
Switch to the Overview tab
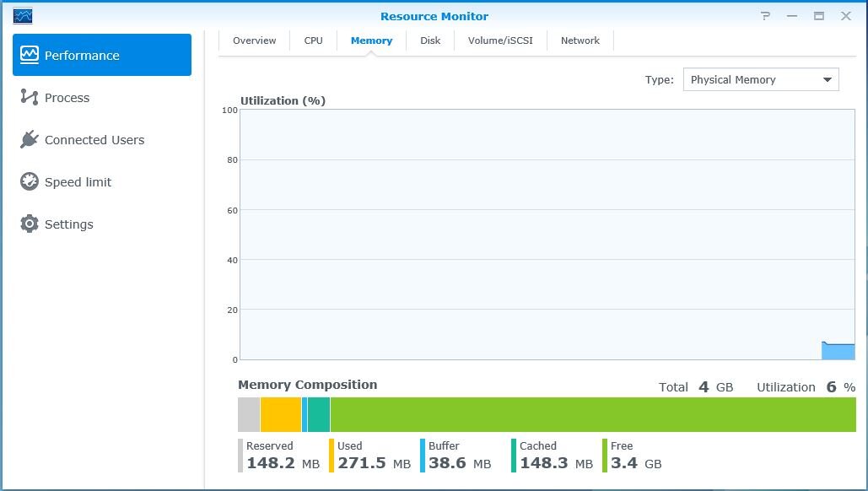pyautogui.click(x=254, y=40)
